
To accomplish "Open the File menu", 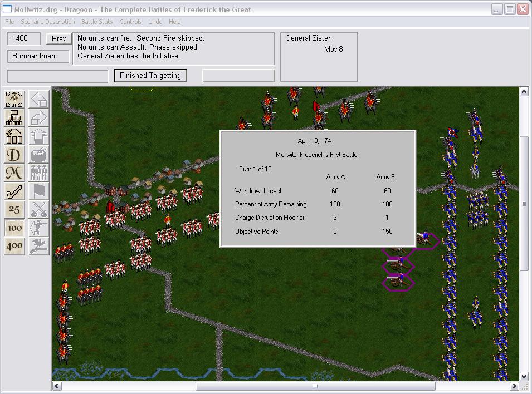I will click(9, 22).
